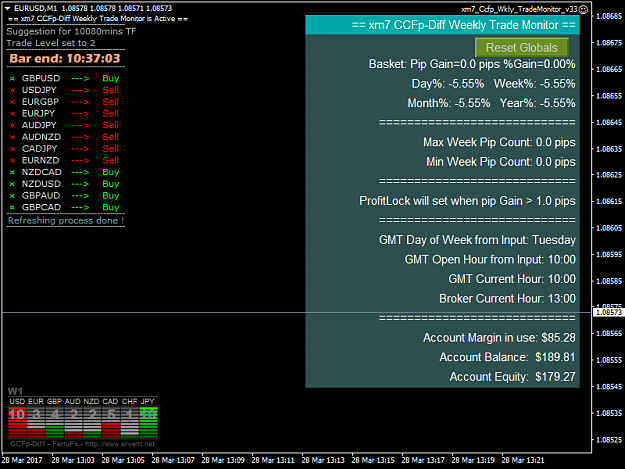Click the red arrow in the AUDNZD row
The image size is (625, 469).
80,137
